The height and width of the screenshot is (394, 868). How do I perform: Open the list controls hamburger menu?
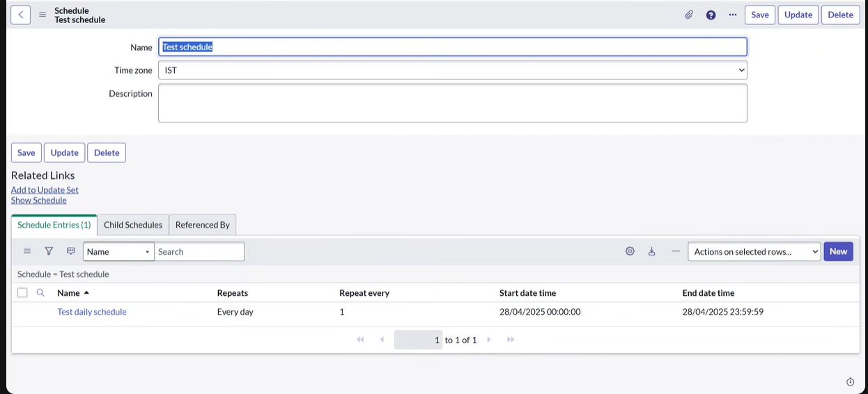coord(27,251)
